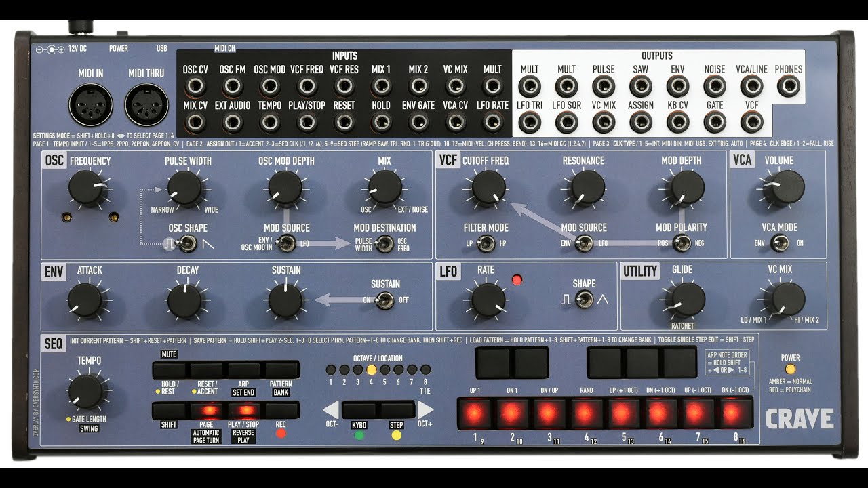Viewport: 868px width, 488px height.
Task: Click the TEMPO input jack
Action: (270, 122)
